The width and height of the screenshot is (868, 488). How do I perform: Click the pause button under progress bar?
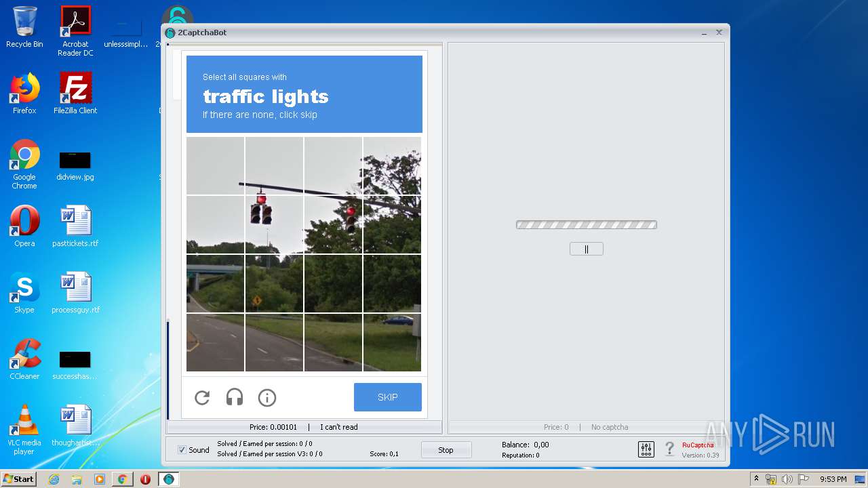(x=587, y=249)
